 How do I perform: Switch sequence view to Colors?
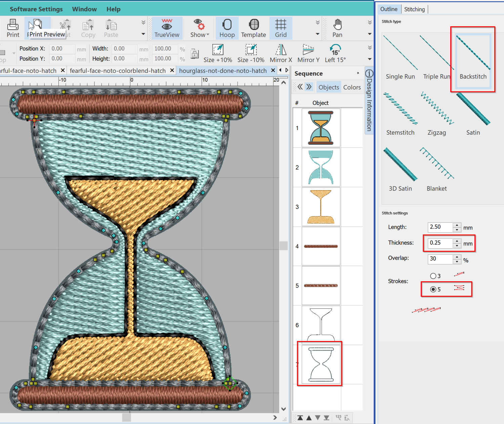click(352, 87)
